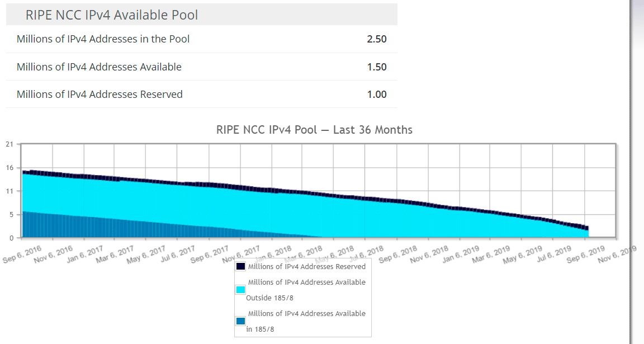
Task: Toggle the Available in 185/8 legend label
Action: pos(306,314)
